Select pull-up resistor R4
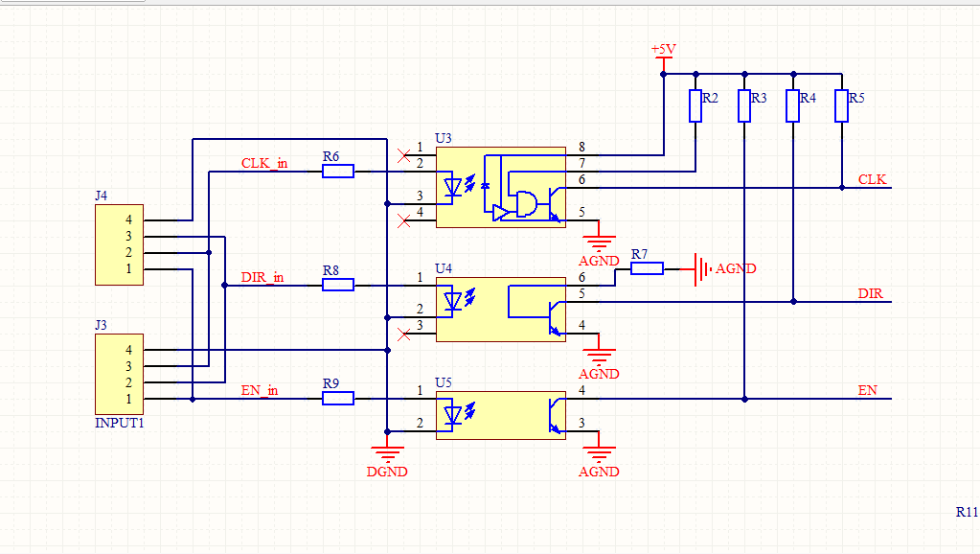980x554 pixels. coord(793,105)
